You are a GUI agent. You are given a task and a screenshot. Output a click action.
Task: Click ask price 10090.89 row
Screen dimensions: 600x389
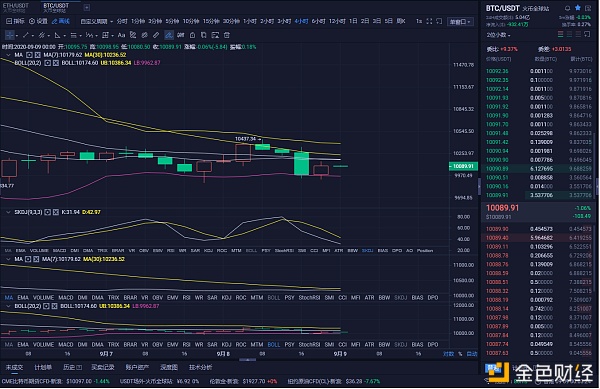(539, 169)
